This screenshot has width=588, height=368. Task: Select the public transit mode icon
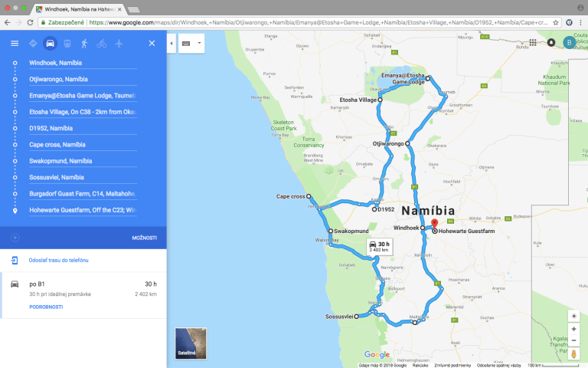click(67, 43)
